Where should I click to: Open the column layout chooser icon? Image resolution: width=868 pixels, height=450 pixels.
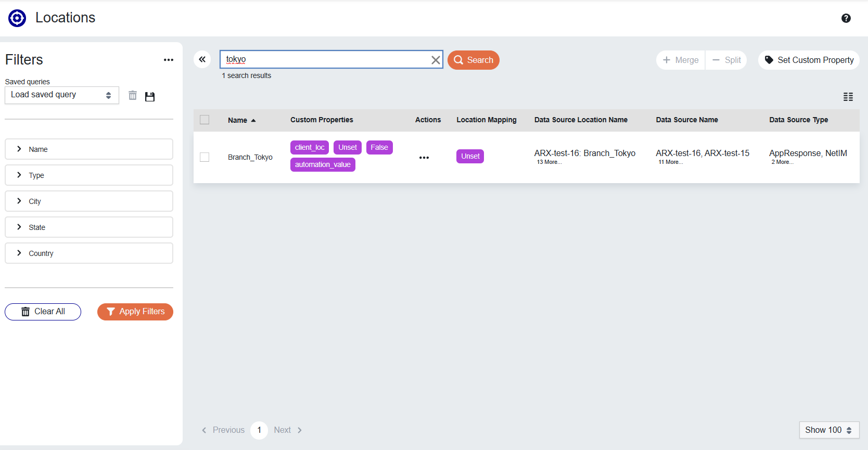tap(848, 97)
